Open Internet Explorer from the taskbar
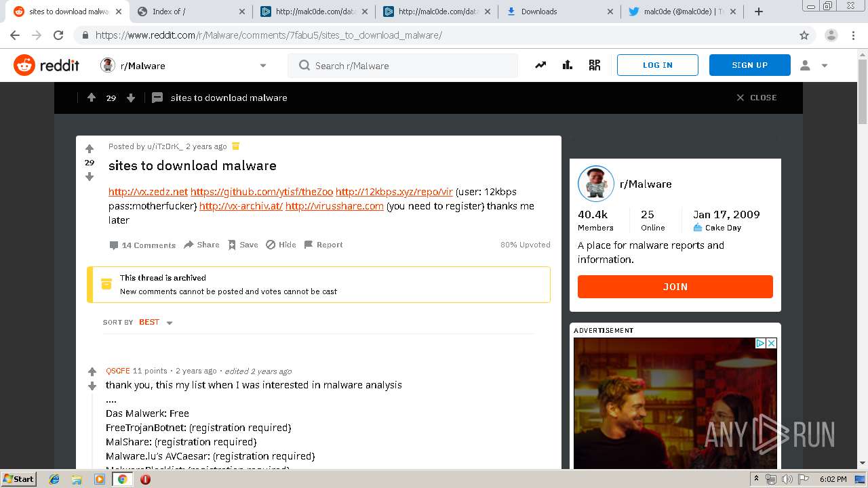The width and height of the screenshot is (868, 488). (54, 479)
